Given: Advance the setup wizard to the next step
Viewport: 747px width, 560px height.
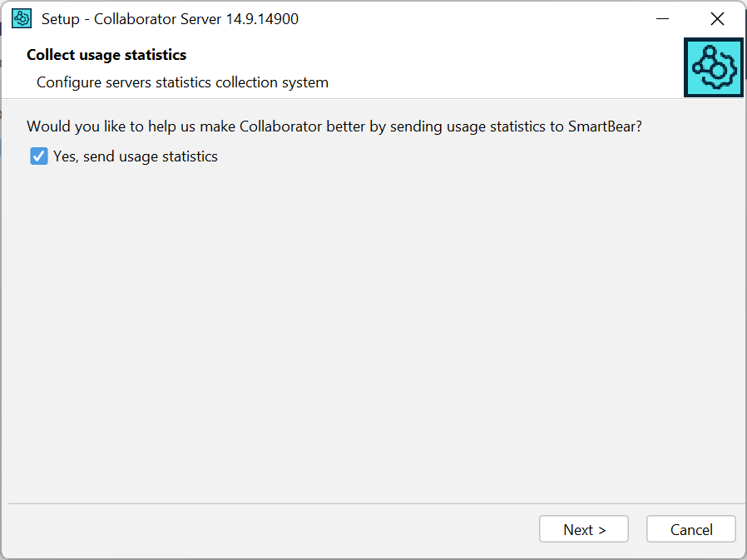Looking at the screenshot, I should tap(583, 528).
